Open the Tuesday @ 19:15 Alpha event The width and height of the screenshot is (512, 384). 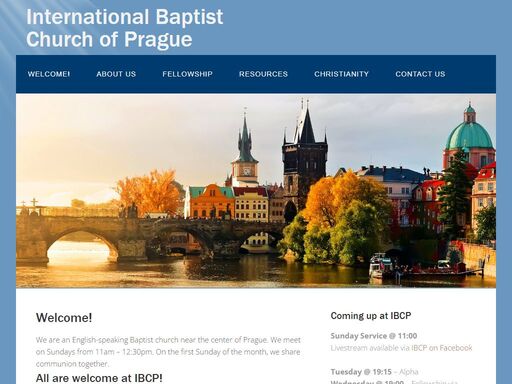click(374, 372)
